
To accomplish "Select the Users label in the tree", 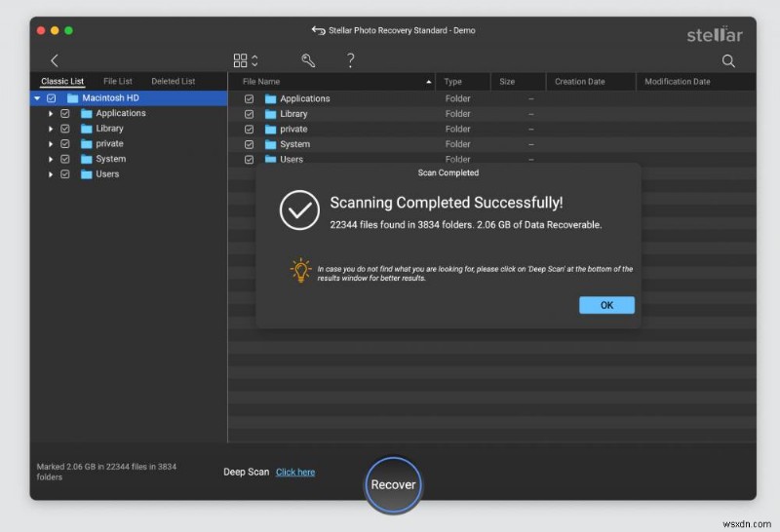I will click(x=107, y=174).
